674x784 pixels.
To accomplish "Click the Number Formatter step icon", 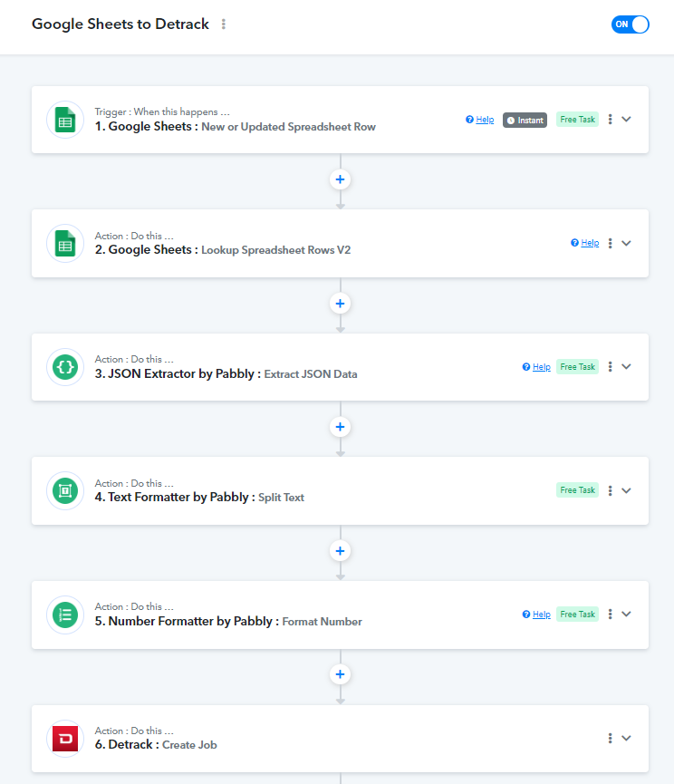I will click(65, 615).
